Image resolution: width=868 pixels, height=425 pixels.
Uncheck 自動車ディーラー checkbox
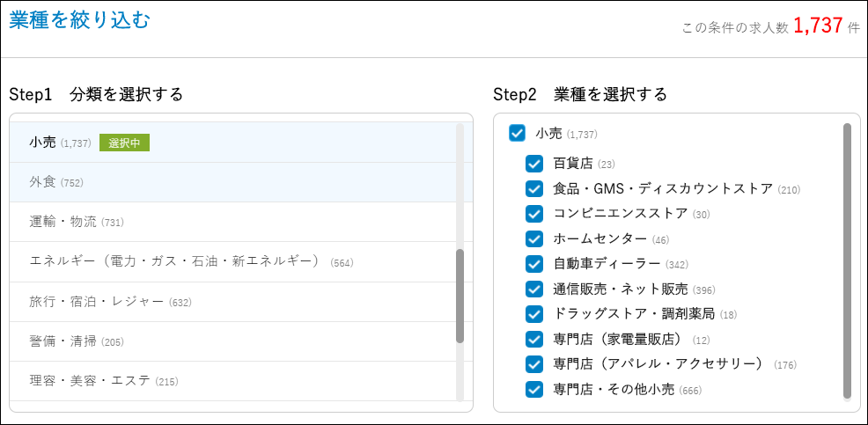point(534,264)
